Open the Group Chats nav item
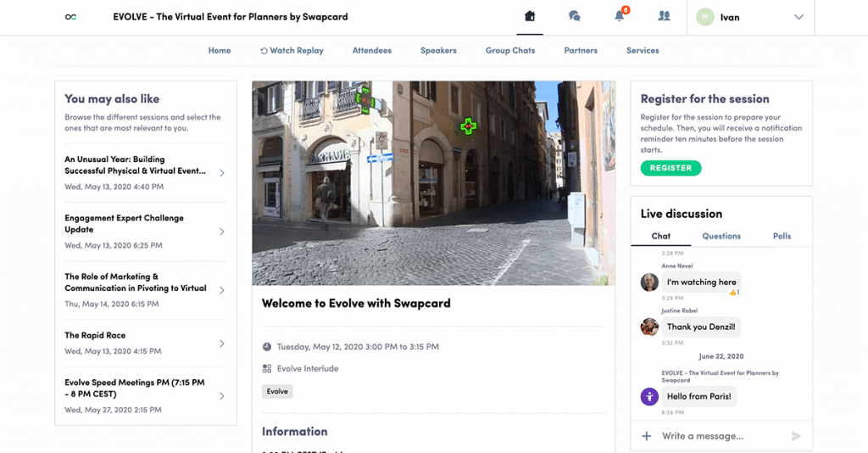 tap(510, 50)
